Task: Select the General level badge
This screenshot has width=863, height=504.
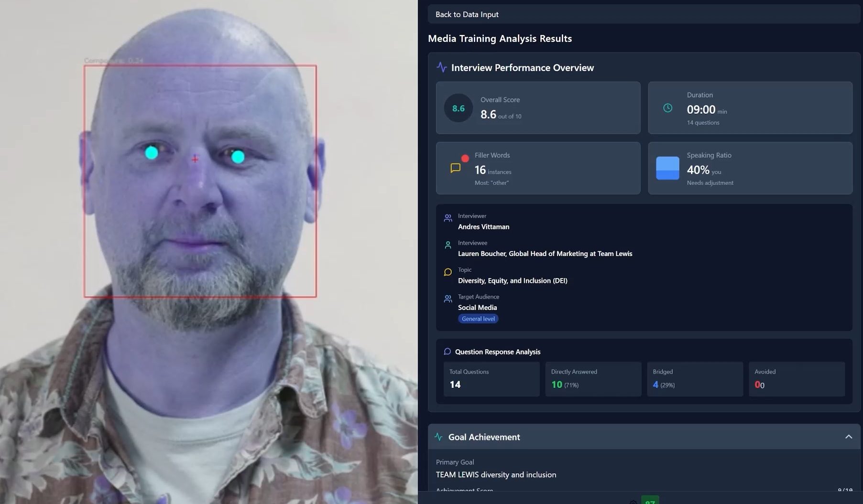Action: click(478, 319)
